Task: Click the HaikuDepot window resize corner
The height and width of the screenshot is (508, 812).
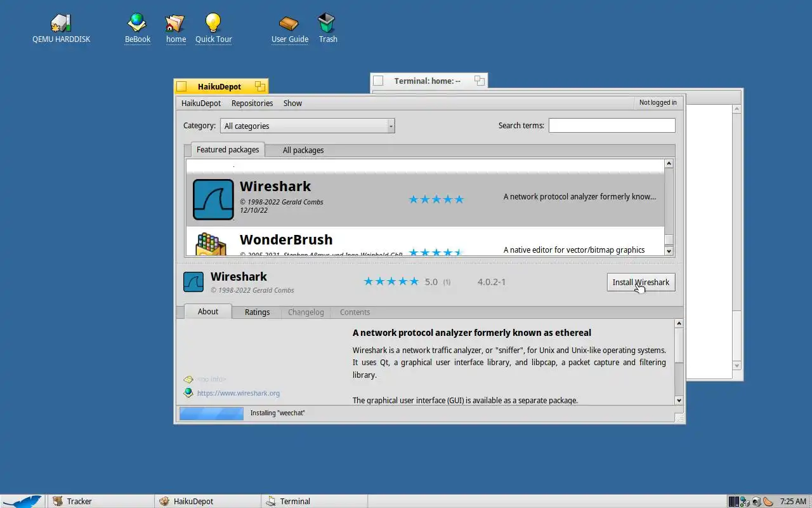Action: (679, 418)
